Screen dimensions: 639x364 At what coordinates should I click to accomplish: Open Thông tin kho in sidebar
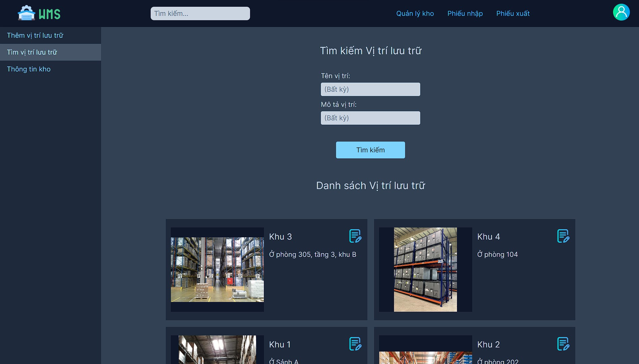coord(51,69)
